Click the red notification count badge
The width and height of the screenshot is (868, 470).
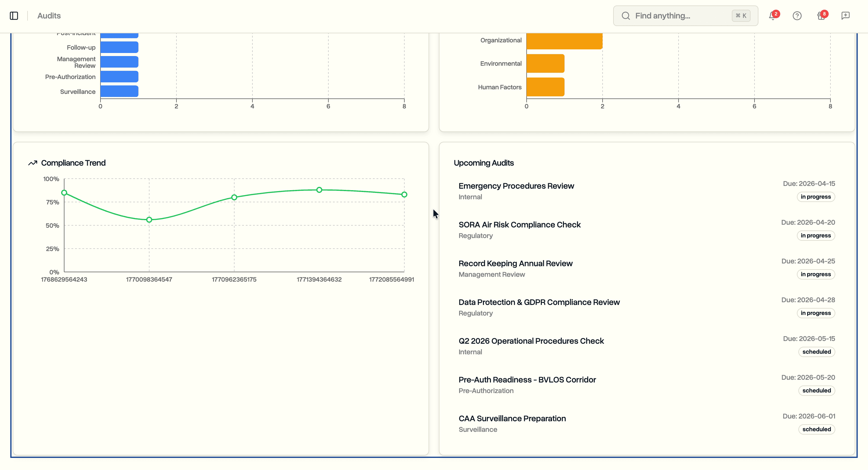tap(776, 14)
